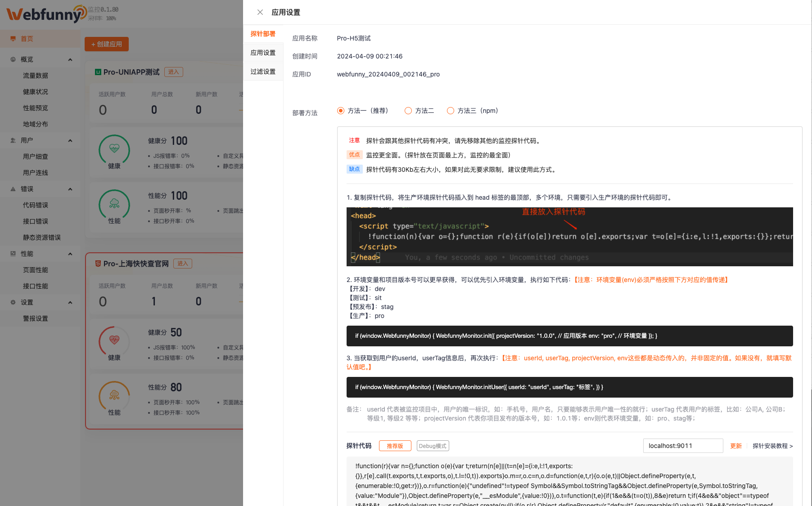Collapse the 性能 menu group chevron
The width and height of the screenshot is (812, 506).
70,254
